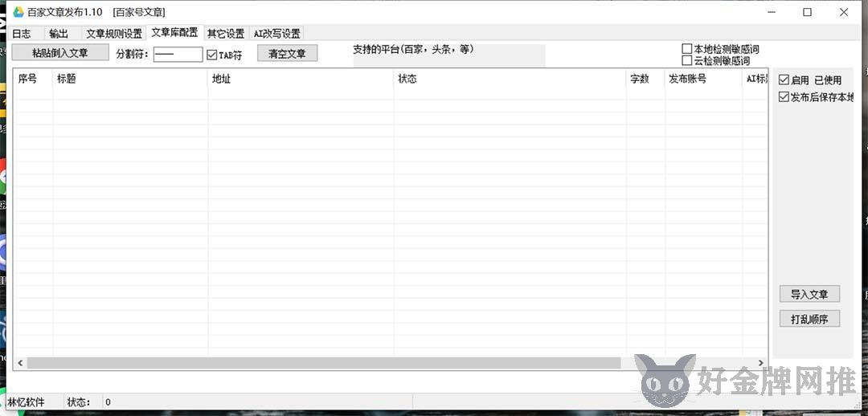Screen dimensions: 868x416
Task: Switch to the 输出 tab
Action: coord(59,33)
